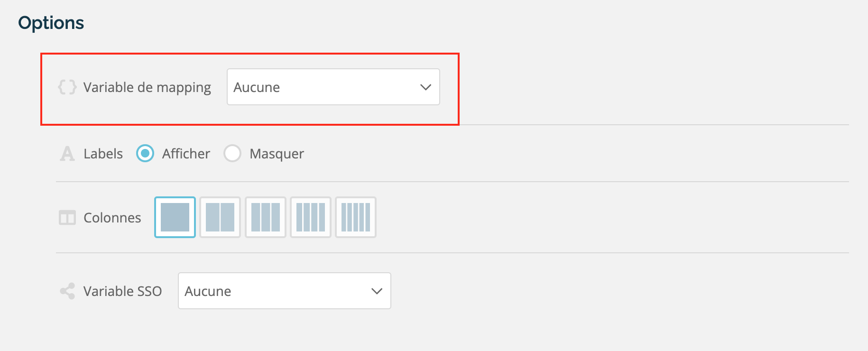Click the Variable SSO label text
The image size is (868, 351).
pos(123,291)
